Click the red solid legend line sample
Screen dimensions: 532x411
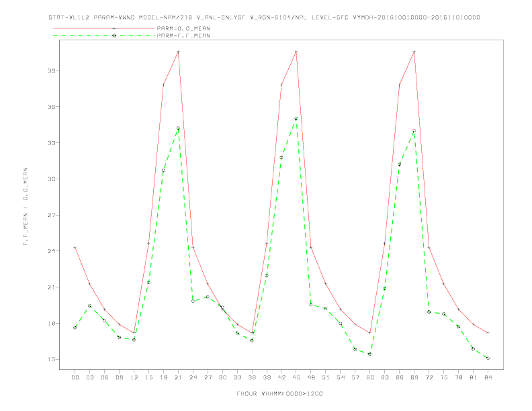(104, 28)
